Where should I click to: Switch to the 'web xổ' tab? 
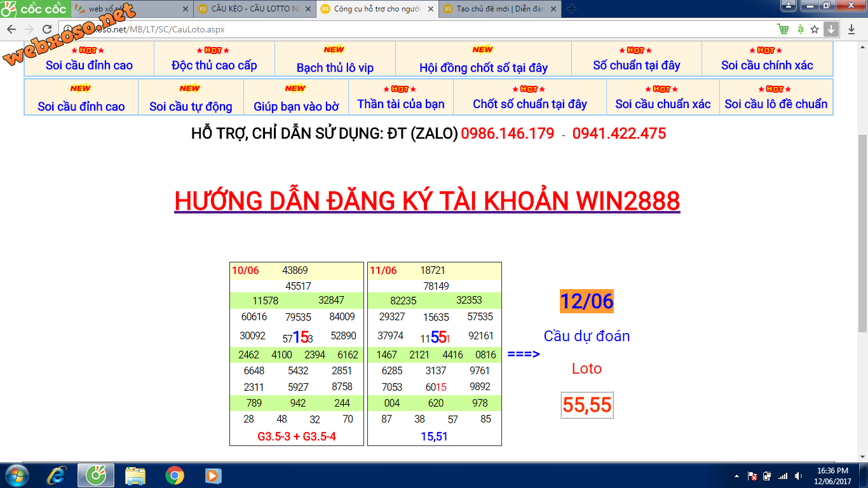[x=132, y=9]
